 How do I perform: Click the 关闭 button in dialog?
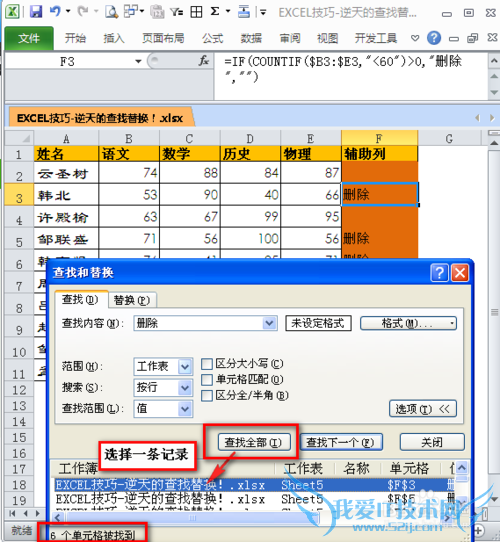(432, 442)
